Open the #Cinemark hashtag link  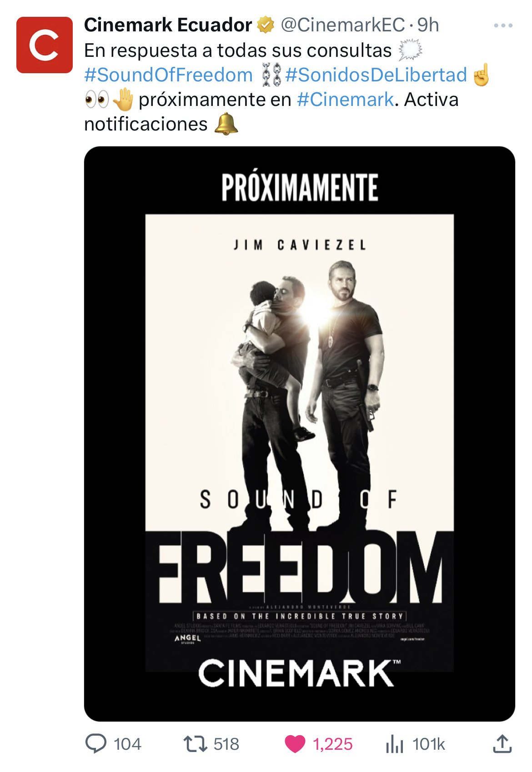click(345, 100)
